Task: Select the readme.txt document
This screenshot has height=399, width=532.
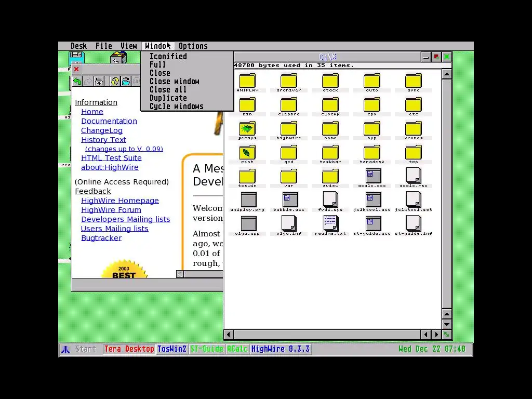Action: pos(330,225)
